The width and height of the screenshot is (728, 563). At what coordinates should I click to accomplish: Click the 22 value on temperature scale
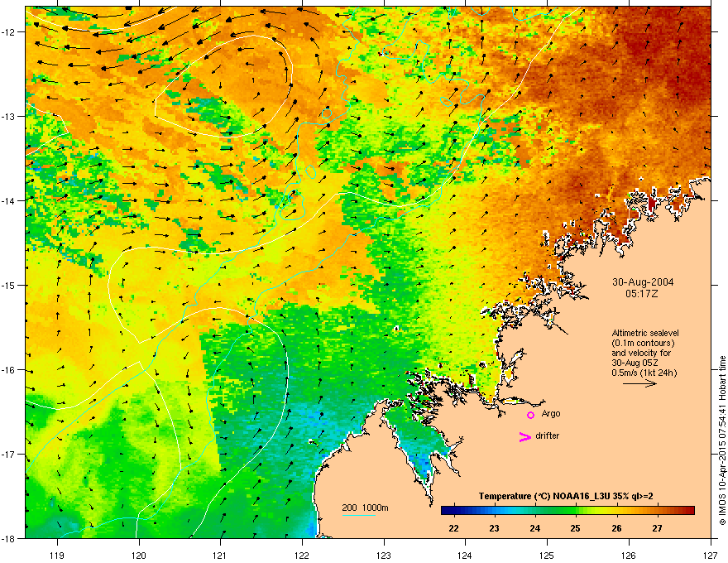pyautogui.click(x=453, y=528)
